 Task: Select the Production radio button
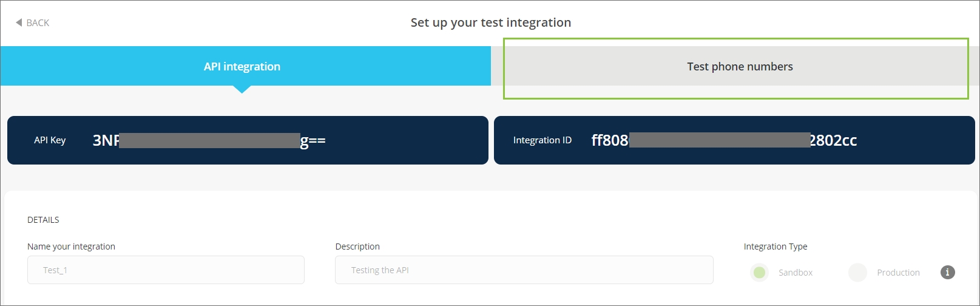pyautogui.click(x=857, y=273)
